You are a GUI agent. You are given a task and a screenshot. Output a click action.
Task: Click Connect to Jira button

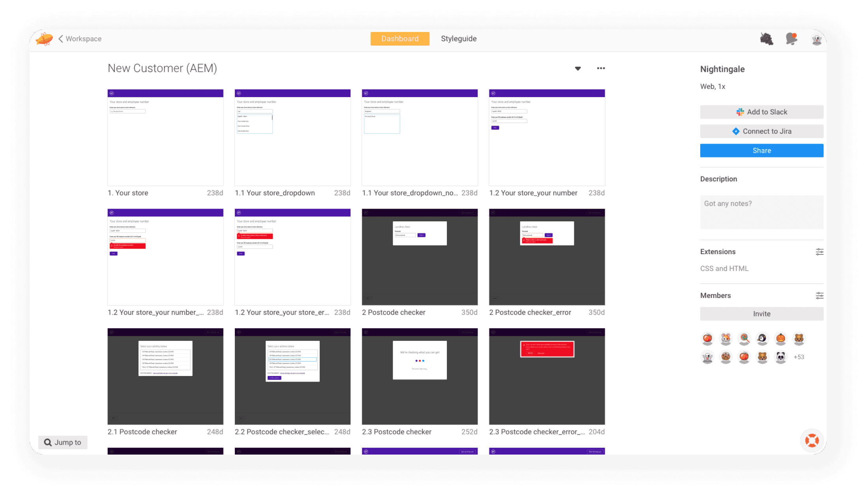pos(761,131)
